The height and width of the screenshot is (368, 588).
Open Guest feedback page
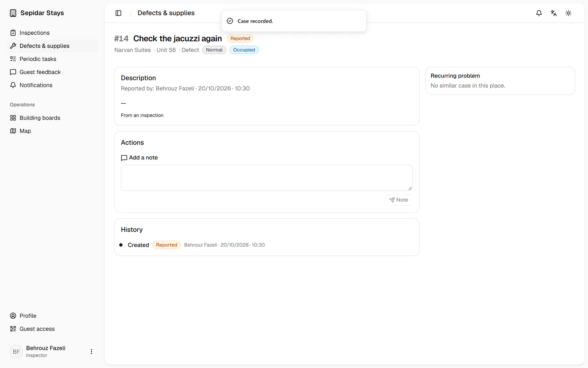(x=52, y=72)
